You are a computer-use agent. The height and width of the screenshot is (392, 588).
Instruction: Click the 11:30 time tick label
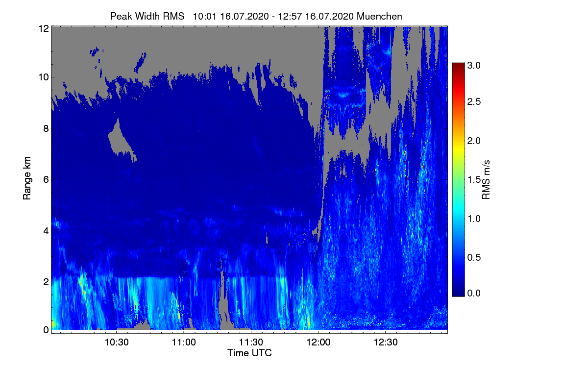click(251, 343)
